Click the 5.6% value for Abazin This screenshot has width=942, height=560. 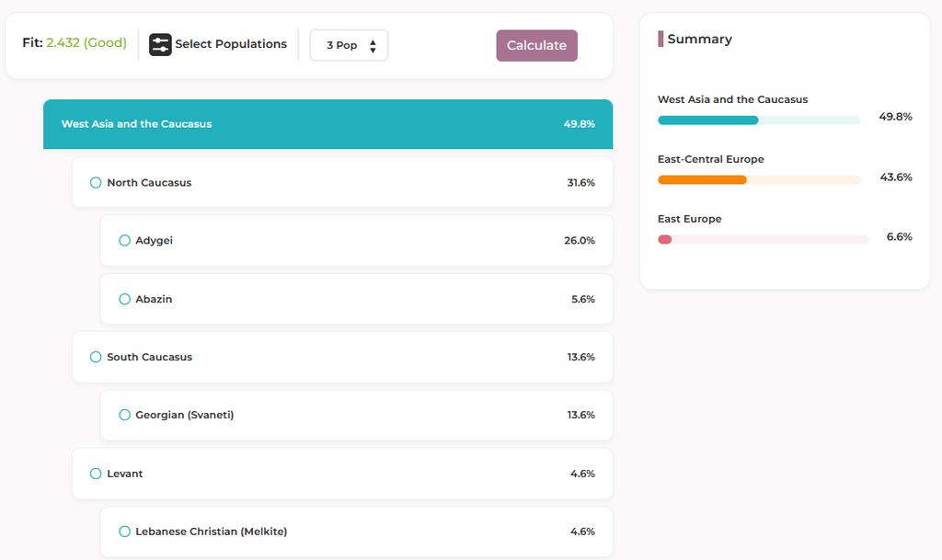pos(582,299)
